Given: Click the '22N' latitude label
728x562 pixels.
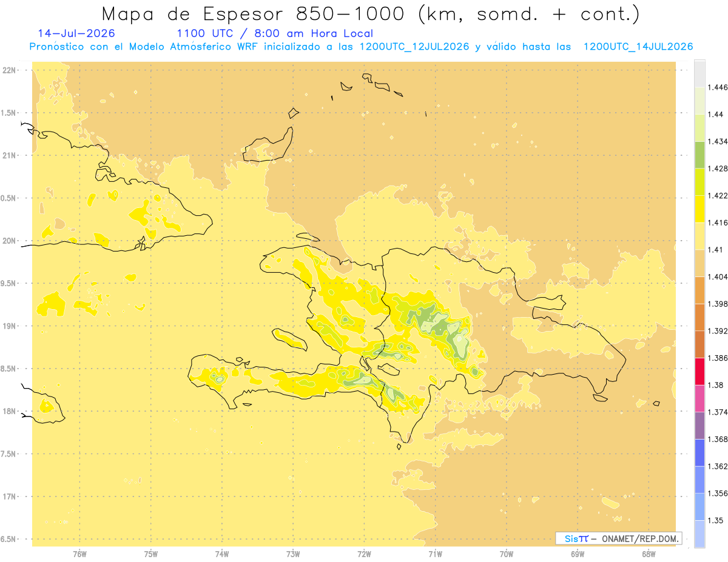Looking at the screenshot, I should click(10, 70).
